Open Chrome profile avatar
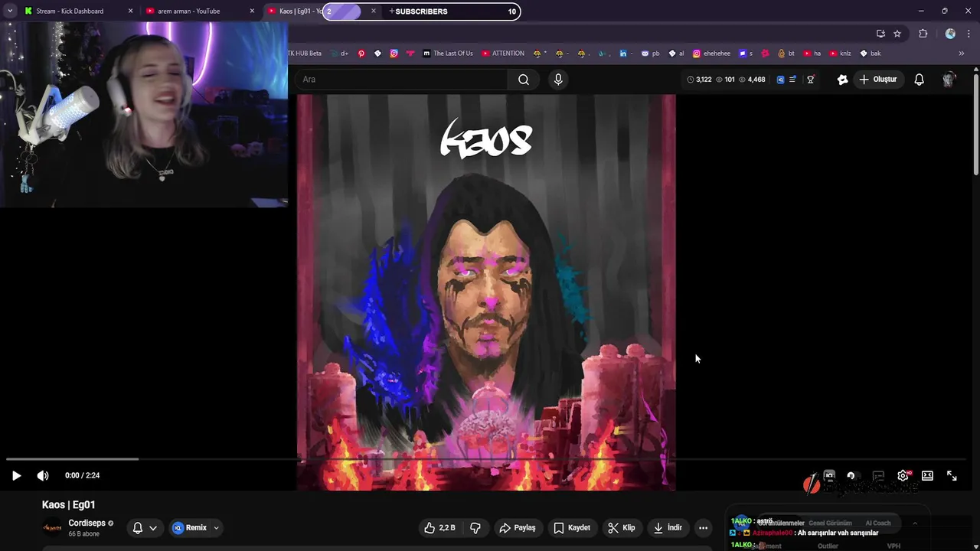Viewport: 980px width, 551px height. pos(950,33)
